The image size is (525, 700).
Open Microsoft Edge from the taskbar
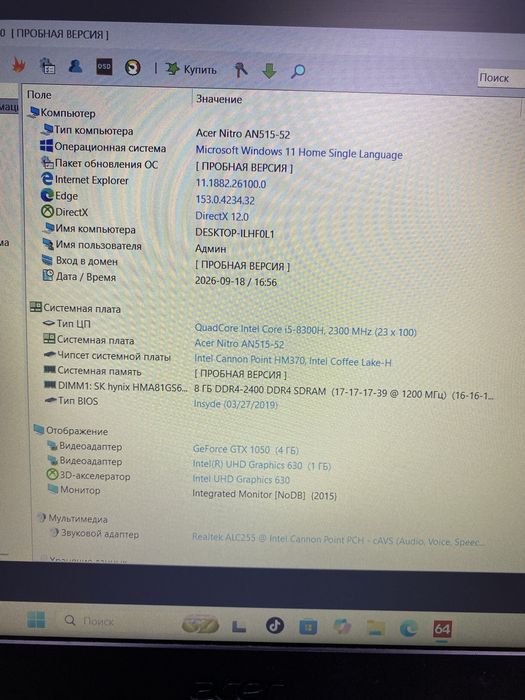tap(408, 629)
